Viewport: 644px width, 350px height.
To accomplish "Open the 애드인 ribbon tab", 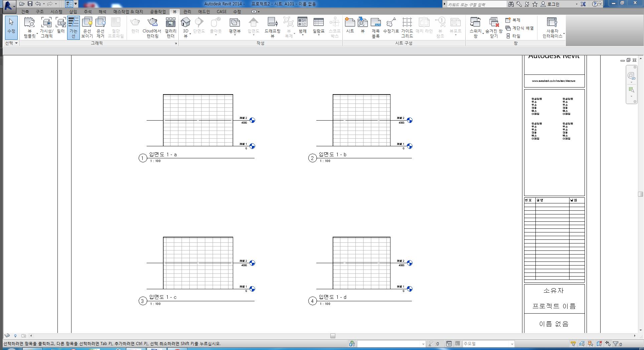I will pyautogui.click(x=204, y=11).
